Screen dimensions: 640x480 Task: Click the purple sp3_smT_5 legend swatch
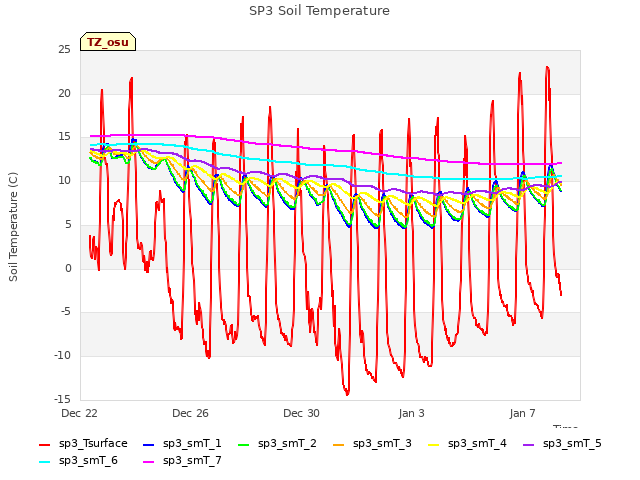529,445
